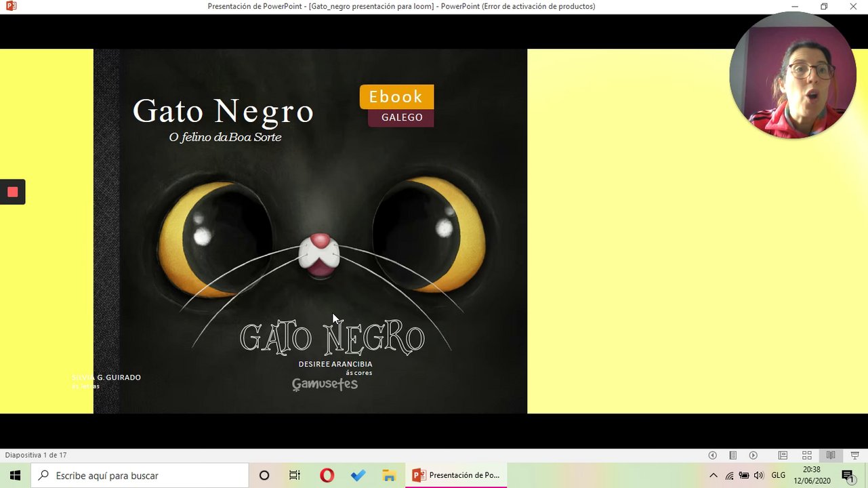The image size is (868, 488).
Task: Switch to Normal view icon
Action: (783, 455)
